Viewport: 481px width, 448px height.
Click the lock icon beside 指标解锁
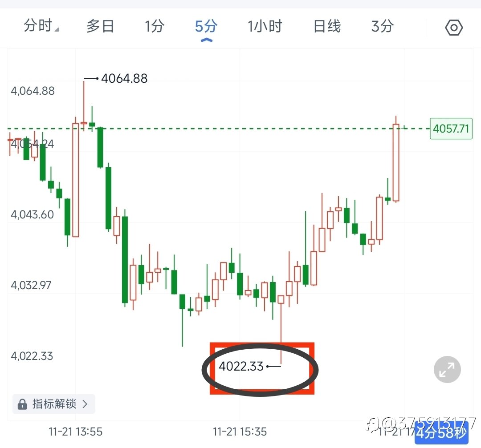point(22,404)
